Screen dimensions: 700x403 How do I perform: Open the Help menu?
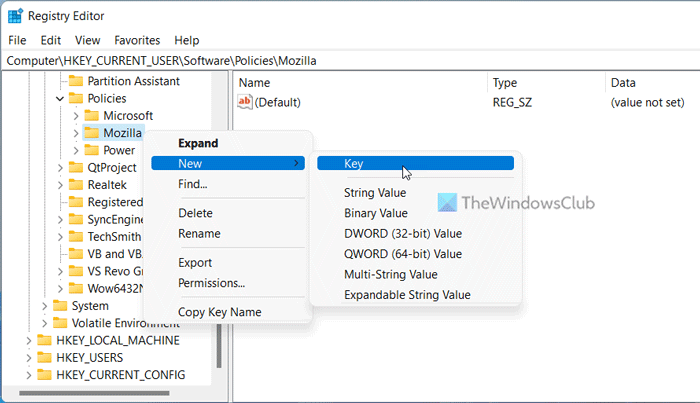click(187, 40)
